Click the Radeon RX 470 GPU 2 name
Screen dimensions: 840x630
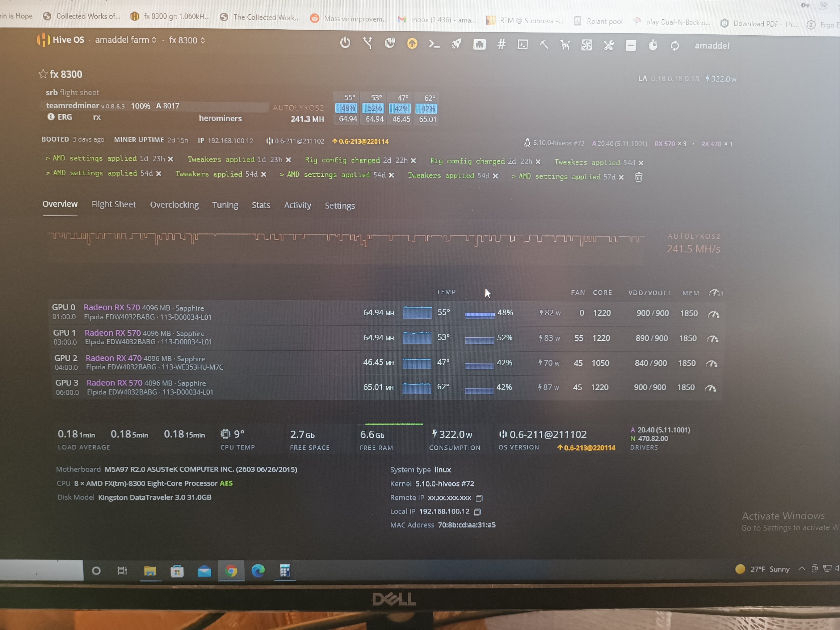click(114, 358)
